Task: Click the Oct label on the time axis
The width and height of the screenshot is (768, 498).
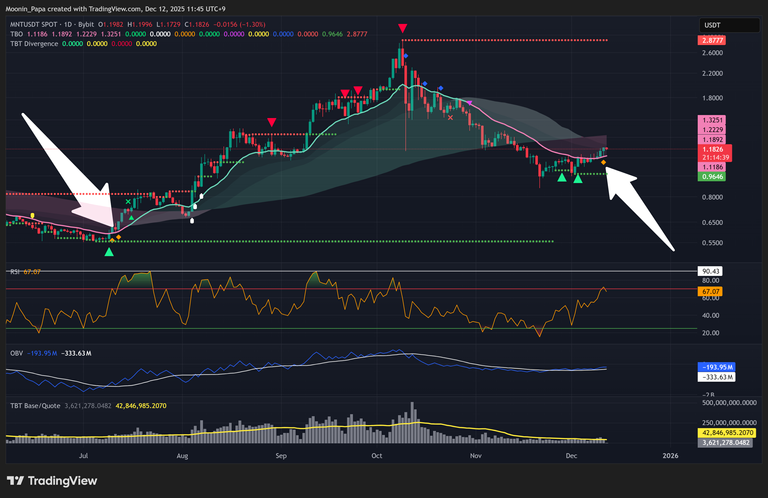Action: [x=376, y=454]
